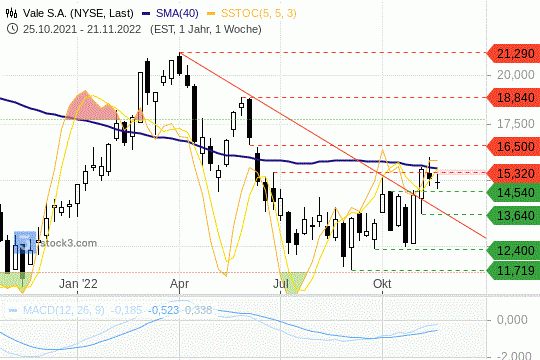Select the green 12,400 support tag
540x360 pixels.
pos(513,250)
